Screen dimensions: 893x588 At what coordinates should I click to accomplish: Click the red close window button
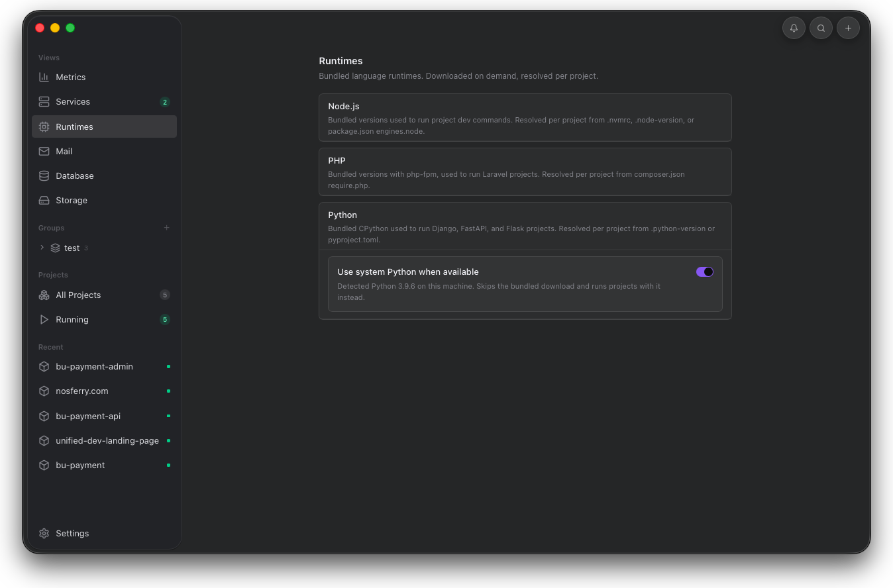pos(40,28)
